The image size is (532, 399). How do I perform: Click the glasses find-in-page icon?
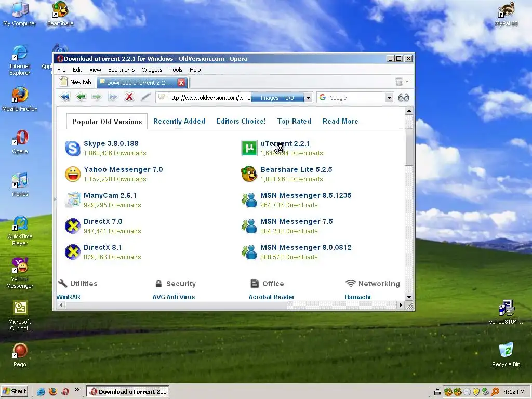403,98
